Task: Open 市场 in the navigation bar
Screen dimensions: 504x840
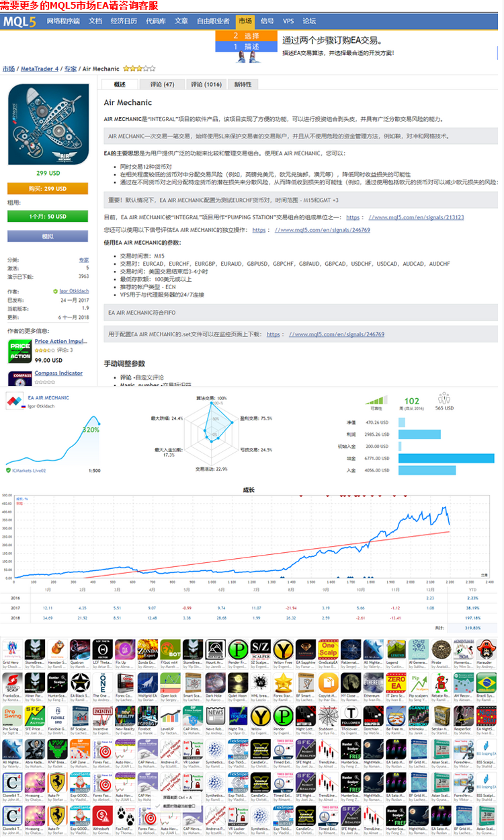Action: point(245,22)
